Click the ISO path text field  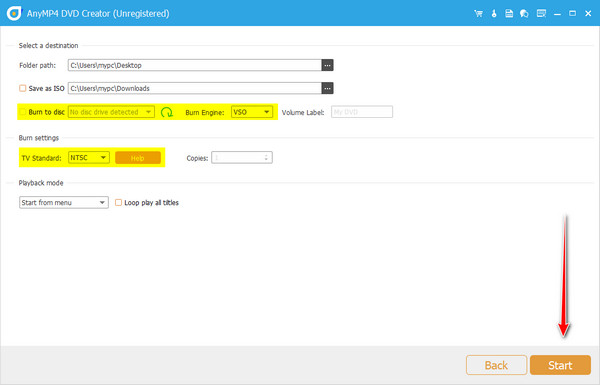(x=195, y=88)
